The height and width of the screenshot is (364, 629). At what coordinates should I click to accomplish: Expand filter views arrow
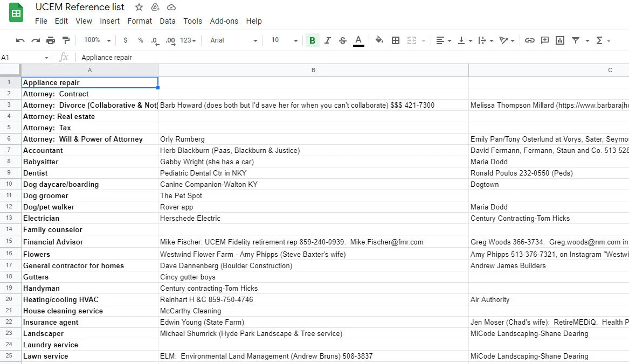(x=587, y=40)
